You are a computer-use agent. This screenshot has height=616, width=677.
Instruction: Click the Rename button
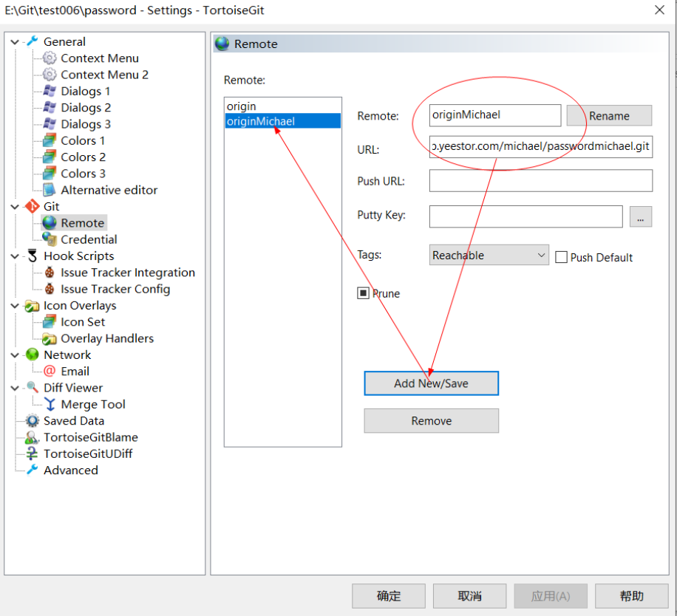(609, 116)
